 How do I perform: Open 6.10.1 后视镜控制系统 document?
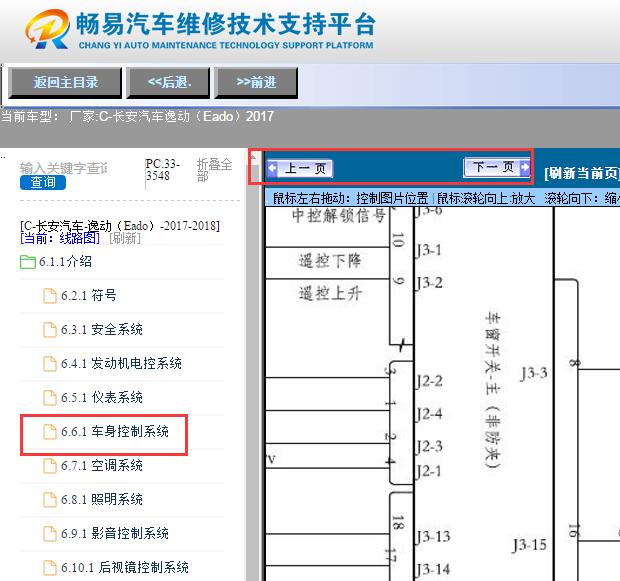125,568
